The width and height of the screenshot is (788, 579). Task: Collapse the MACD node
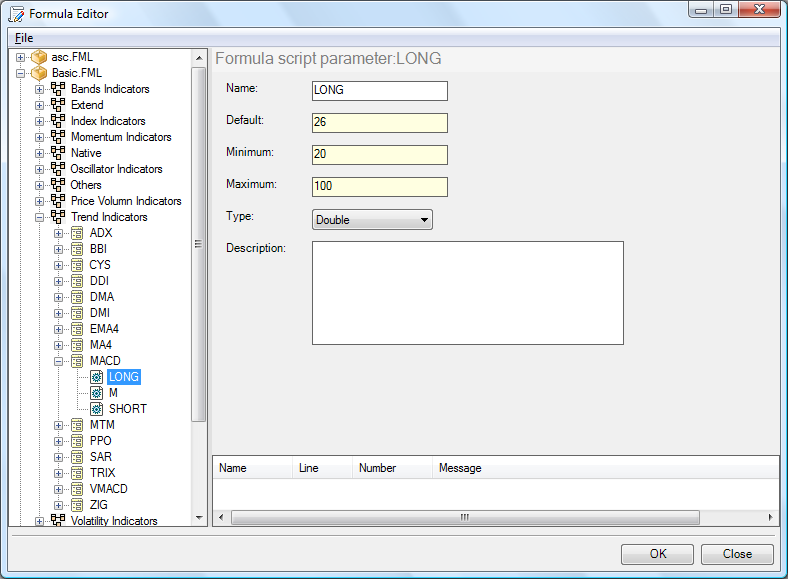[x=59, y=361]
